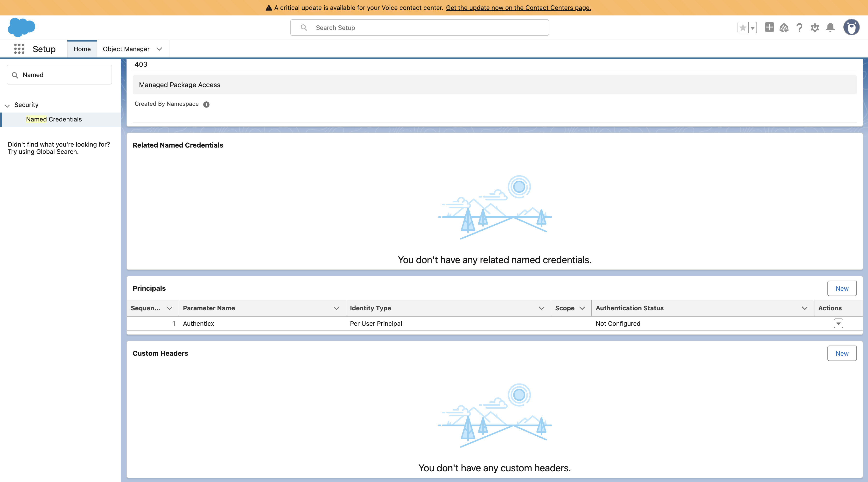This screenshot has width=868, height=482.
Task: Open the Global Actions plus icon
Action: point(769,27)
